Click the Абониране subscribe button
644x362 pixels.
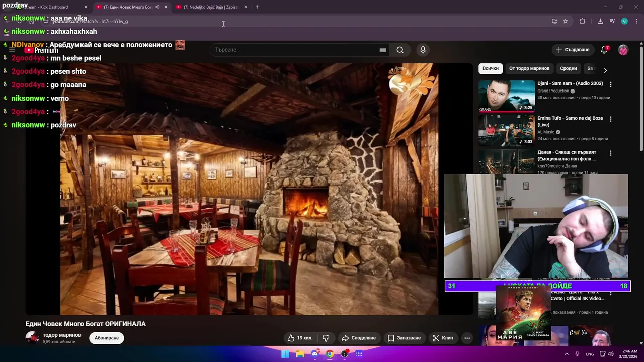[107, 338]
